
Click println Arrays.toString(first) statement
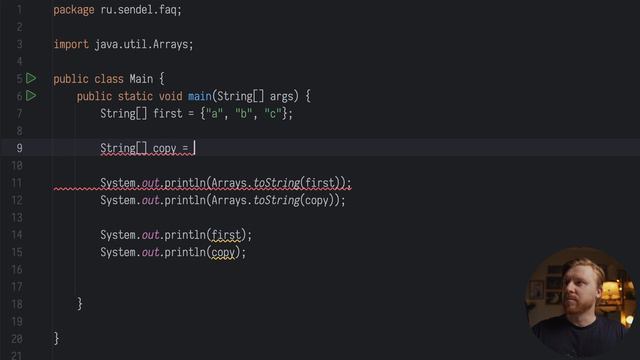point(226,183)
